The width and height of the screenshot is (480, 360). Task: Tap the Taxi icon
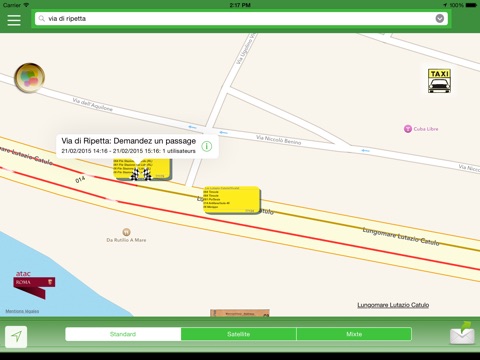pos(439,81)
